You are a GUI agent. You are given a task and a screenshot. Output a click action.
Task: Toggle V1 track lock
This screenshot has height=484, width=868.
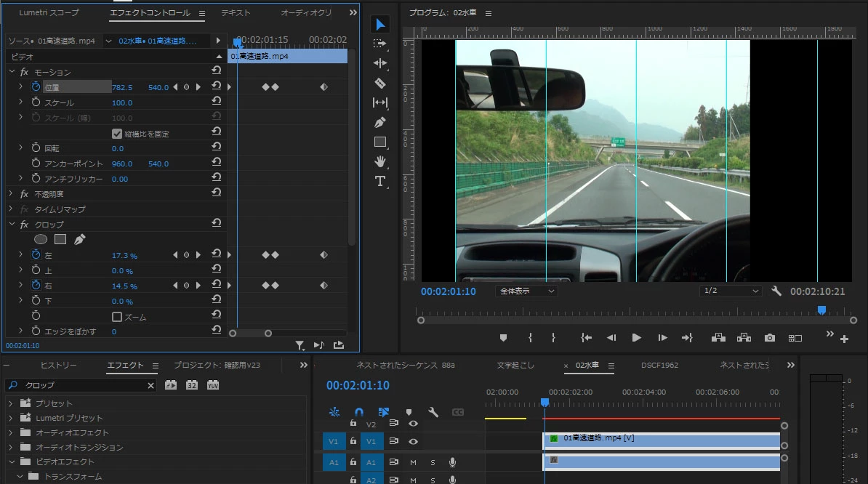[353, 441]
